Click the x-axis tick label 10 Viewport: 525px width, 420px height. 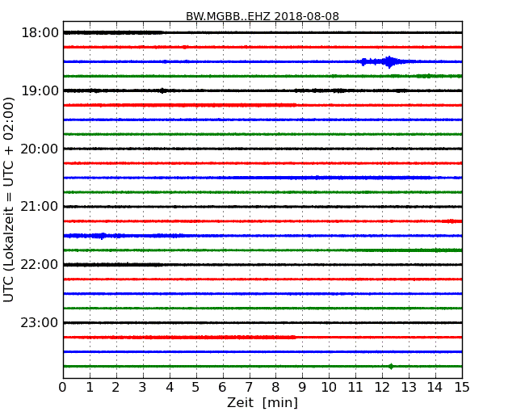(x=329, y=388)
